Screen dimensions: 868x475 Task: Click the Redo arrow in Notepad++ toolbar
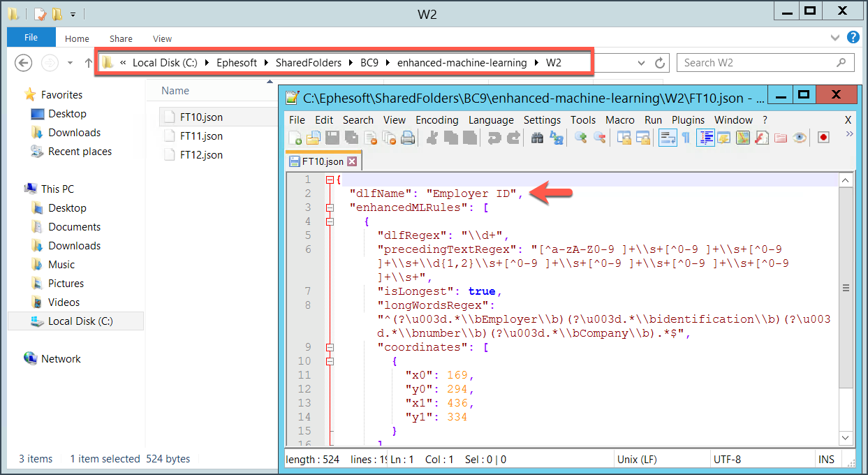(513, 138)
